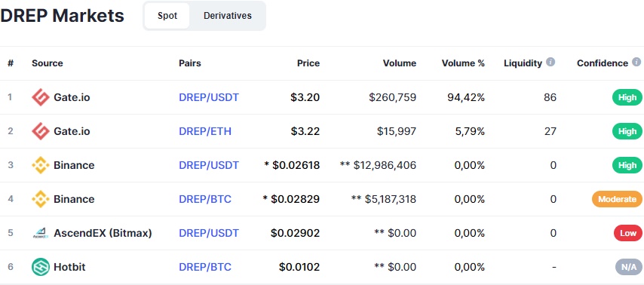Click the Binance logo in row 4
Screen dimensions: 644x285
pyautogui.click(x=41, y=199)
